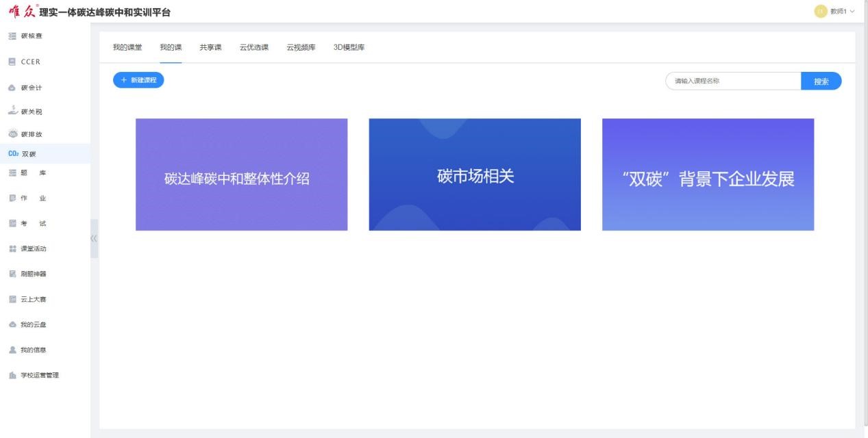
Task: Switch to the 我的课堂 tab
Action: [x=127, y=47]
